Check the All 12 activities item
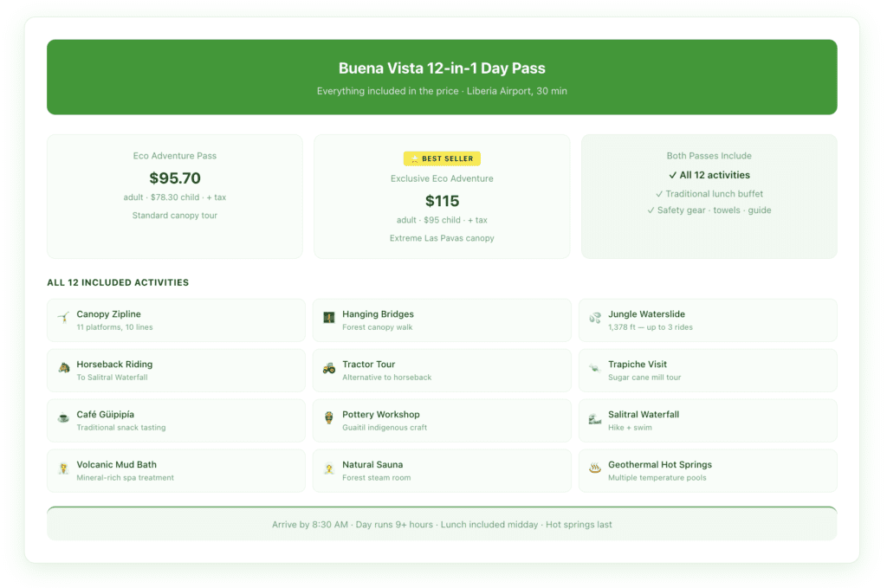Screen dimensions: 887x588 [x=709, y=175]
